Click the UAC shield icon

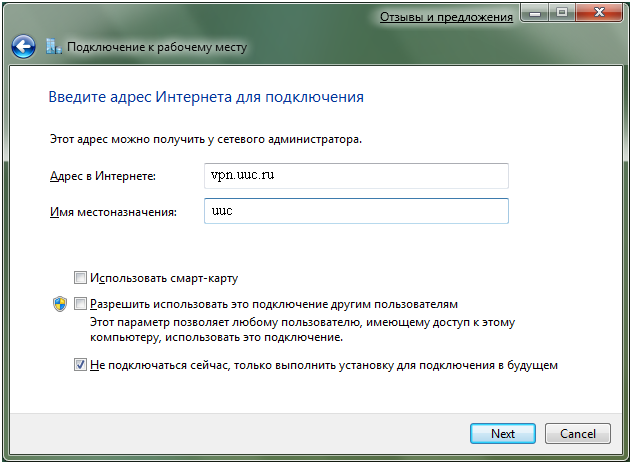tap(60, 304)
